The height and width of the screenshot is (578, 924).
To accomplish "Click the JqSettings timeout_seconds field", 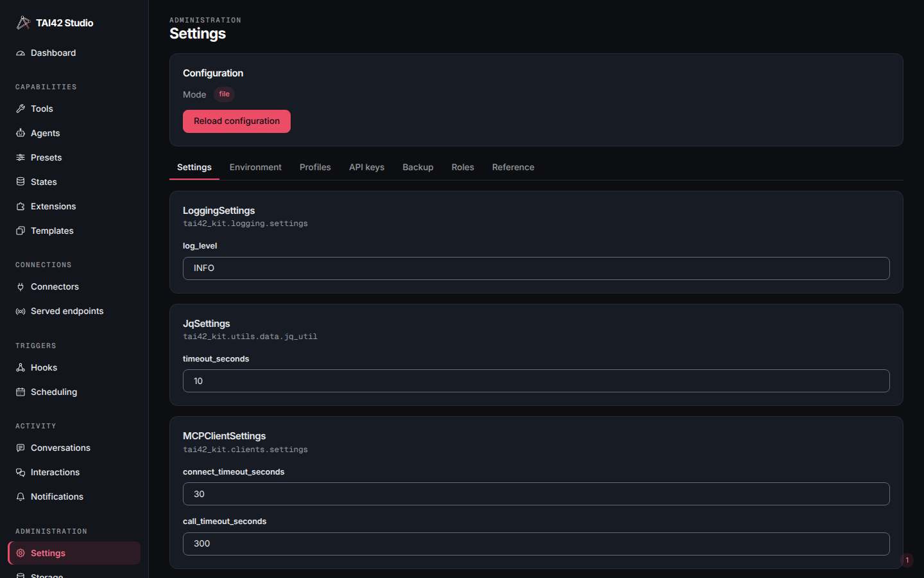I will point(536,381).
